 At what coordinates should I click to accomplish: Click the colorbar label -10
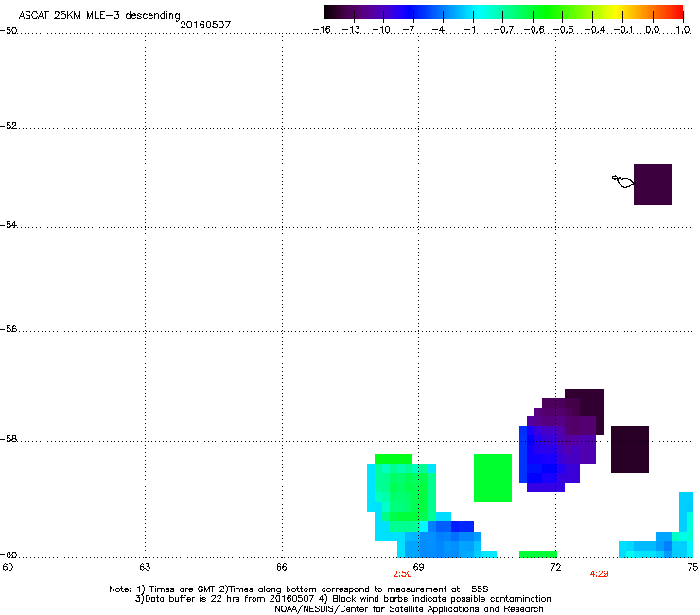click(x=381, y=30)
